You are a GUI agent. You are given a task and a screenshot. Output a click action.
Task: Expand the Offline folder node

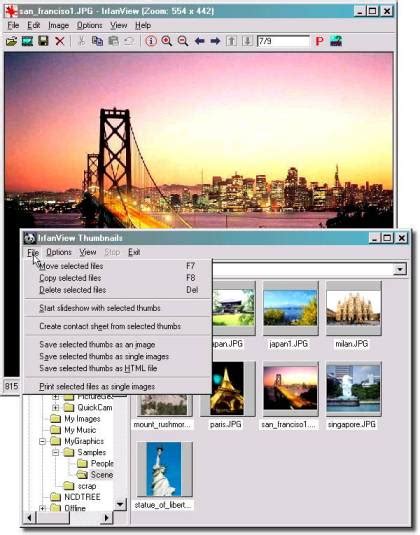(42, 508)
